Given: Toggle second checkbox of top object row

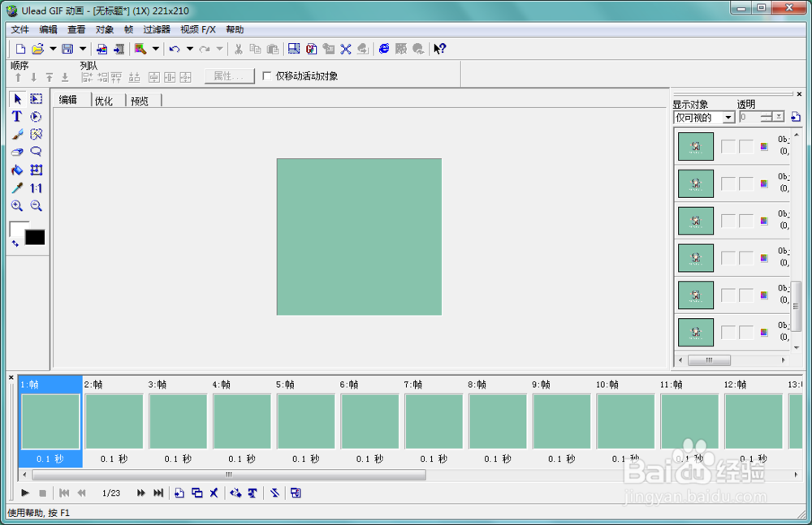Looking at the screenshot, I should (x=745, y=147).
